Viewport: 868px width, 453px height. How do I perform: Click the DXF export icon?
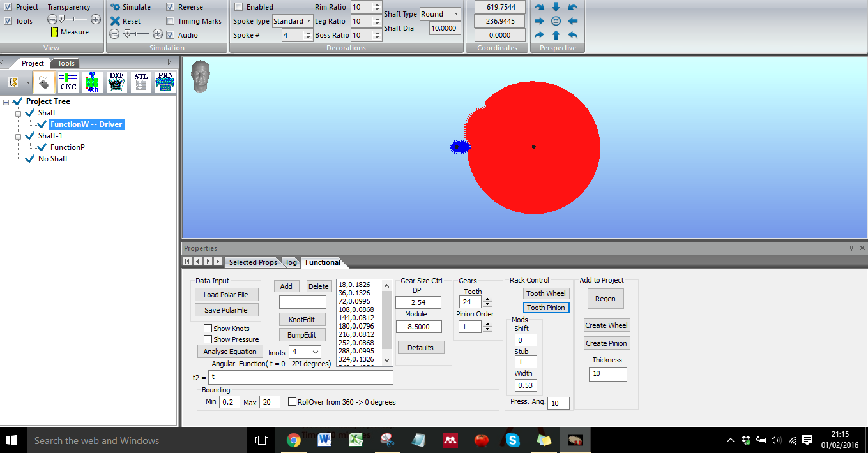click(x=116, y=82)
